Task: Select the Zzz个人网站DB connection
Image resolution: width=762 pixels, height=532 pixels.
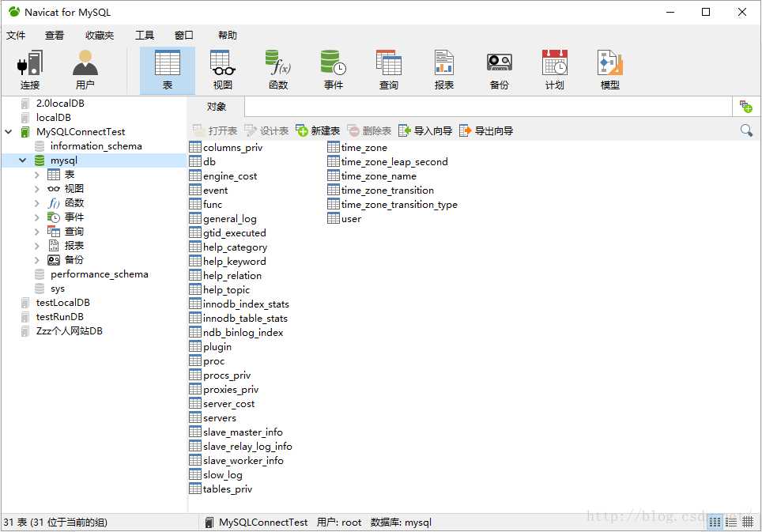Action: tap(69, 331)
